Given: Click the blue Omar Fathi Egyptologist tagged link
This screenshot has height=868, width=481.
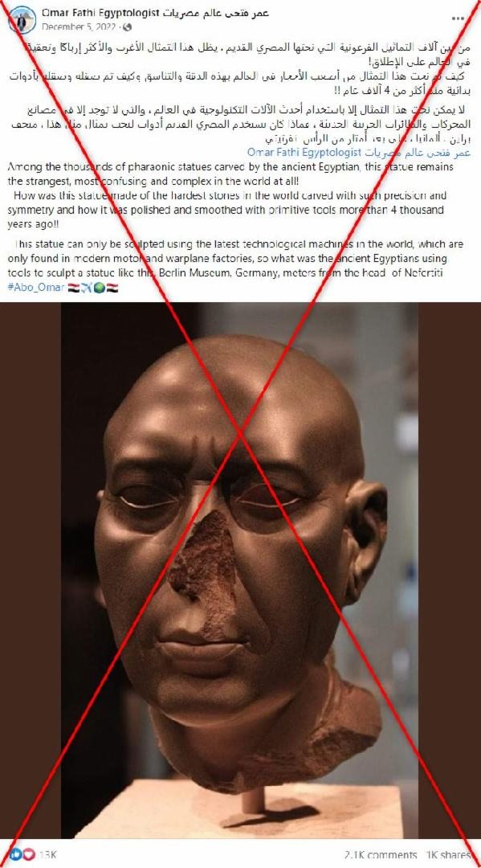Looking at the screenshot, I should pos(359,152).
